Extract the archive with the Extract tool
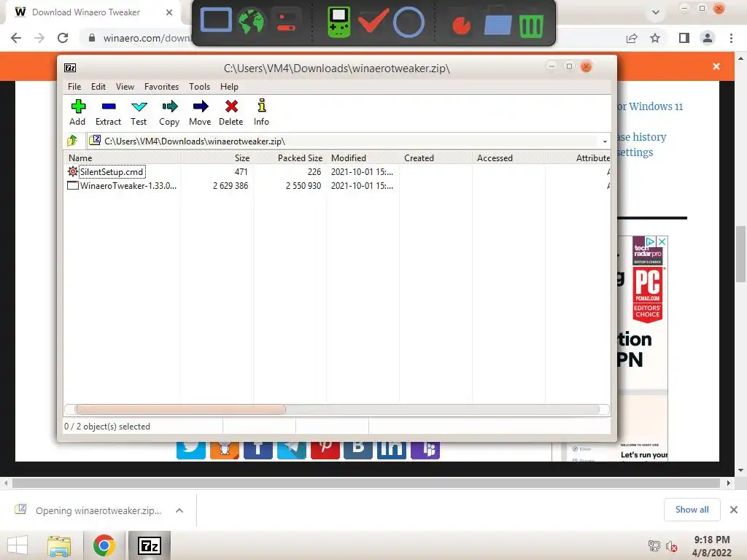The width and height of the screenshot is (747, 560). click(108, 112)
